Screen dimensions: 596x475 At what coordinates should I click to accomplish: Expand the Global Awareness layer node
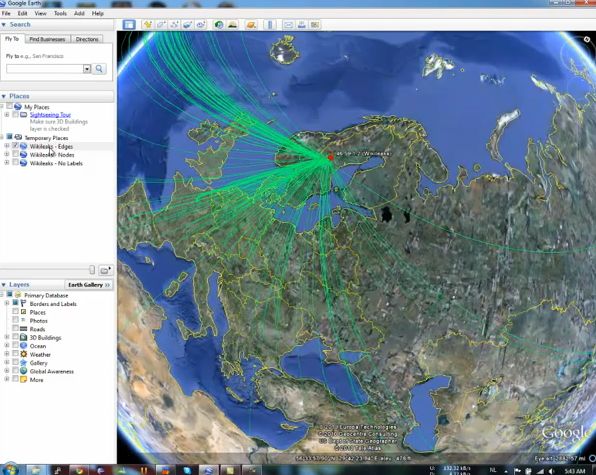[6, 371]
